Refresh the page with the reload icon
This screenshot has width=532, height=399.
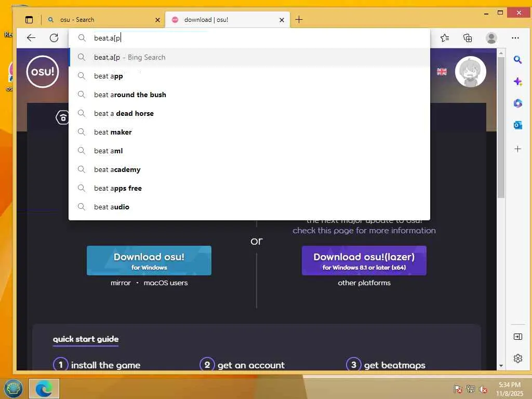54,37
